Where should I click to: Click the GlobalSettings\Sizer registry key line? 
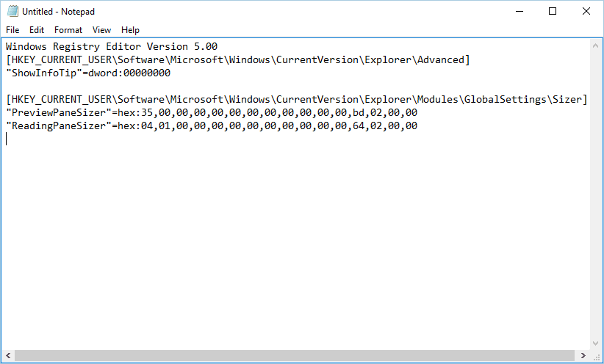pyautogui.click(x=297, y=100)
